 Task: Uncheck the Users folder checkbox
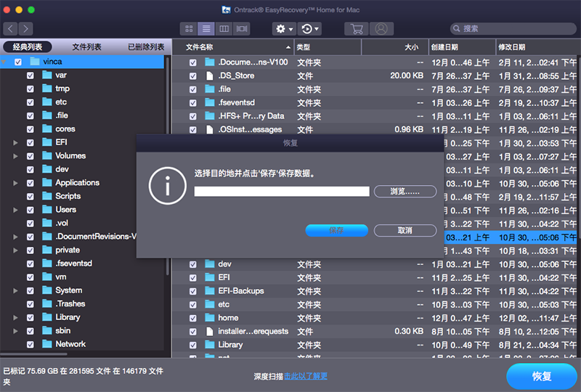point(31,210)
